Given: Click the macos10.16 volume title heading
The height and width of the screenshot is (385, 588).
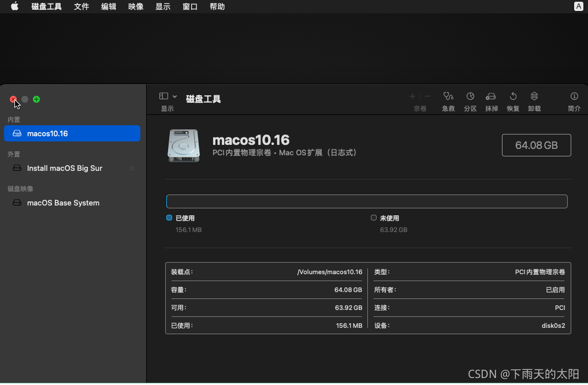Looking at the screenshot, I should pos(251,140).
